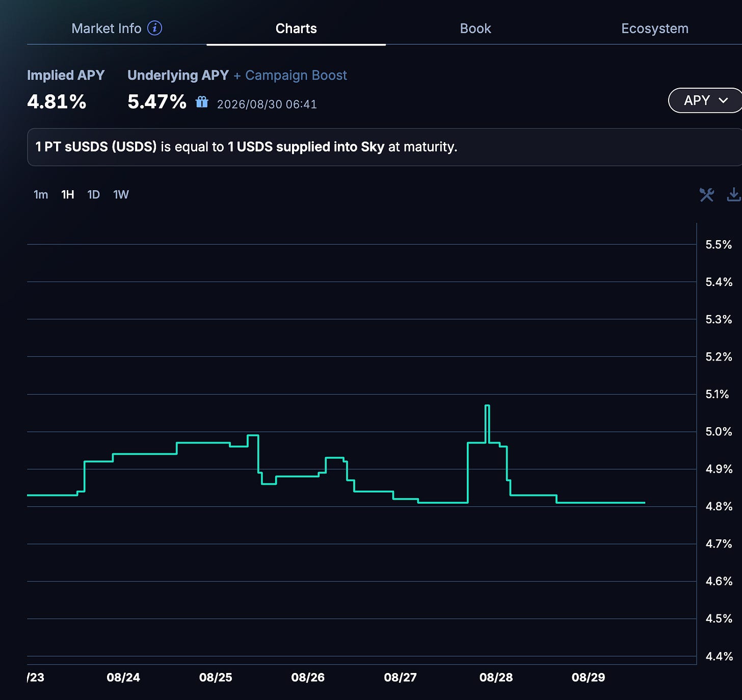Image resolution: width=742 pixels, height=700 pixels.
Task: Click the 4.8% y-axis label
Action: 719,507
